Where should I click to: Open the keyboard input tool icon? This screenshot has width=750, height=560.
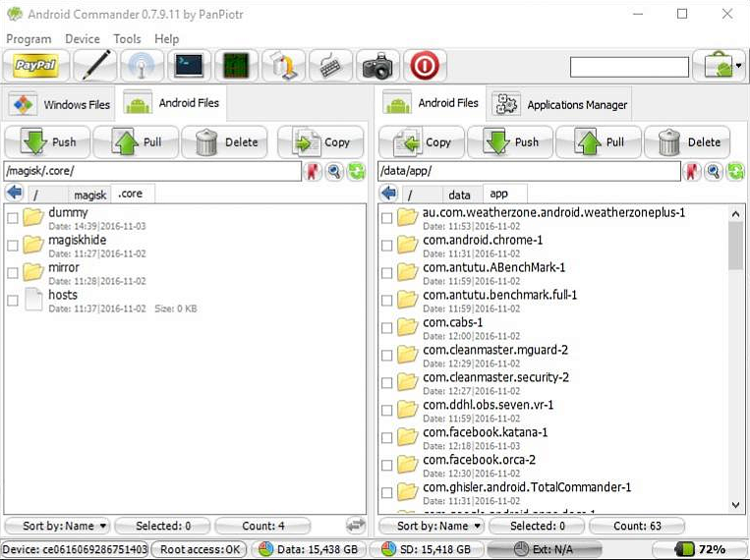(x=330, y=65)
